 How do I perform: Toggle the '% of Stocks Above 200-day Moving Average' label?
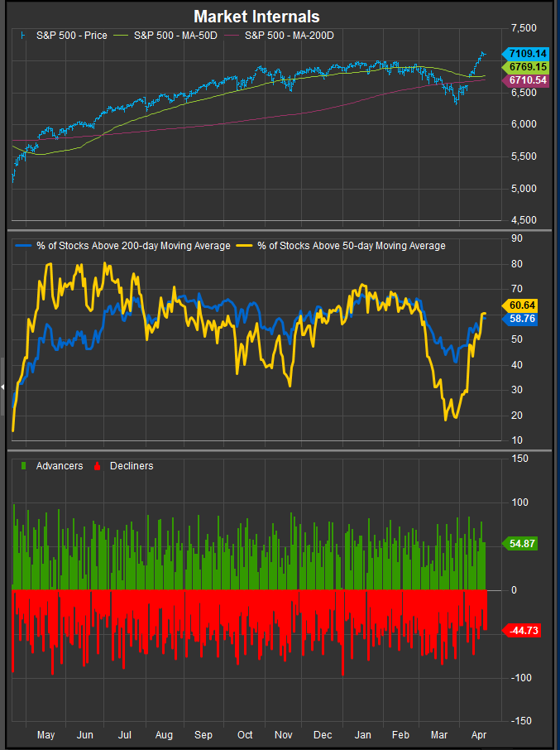[x=132, y=246]
